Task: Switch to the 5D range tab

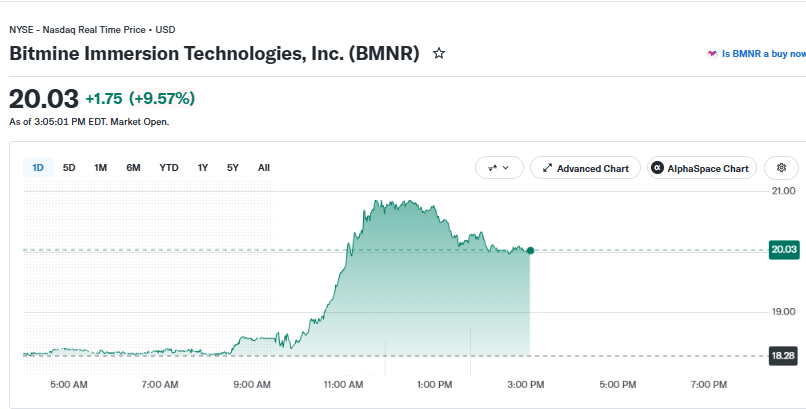Action: tap(69, 168)
